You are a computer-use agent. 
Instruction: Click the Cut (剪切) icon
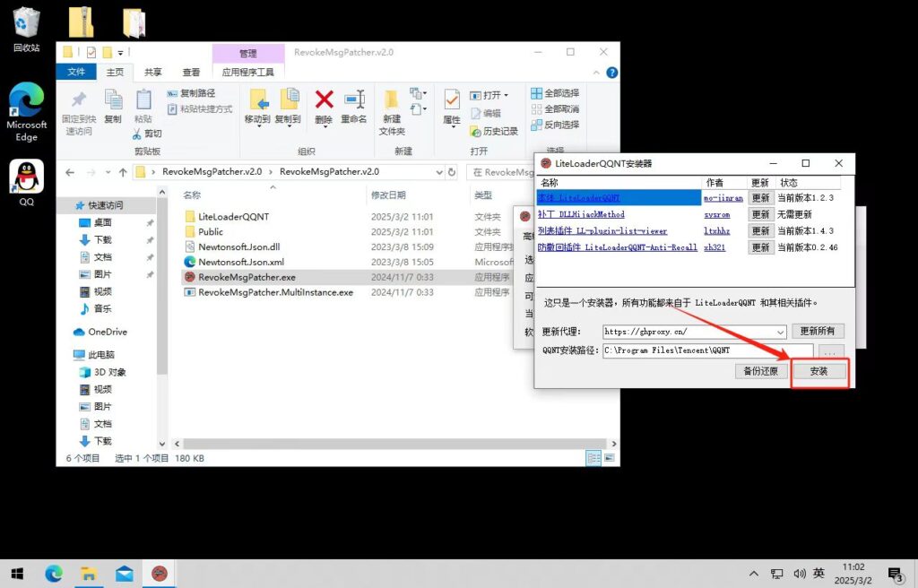pyautogui.click(x=144, y=133)
